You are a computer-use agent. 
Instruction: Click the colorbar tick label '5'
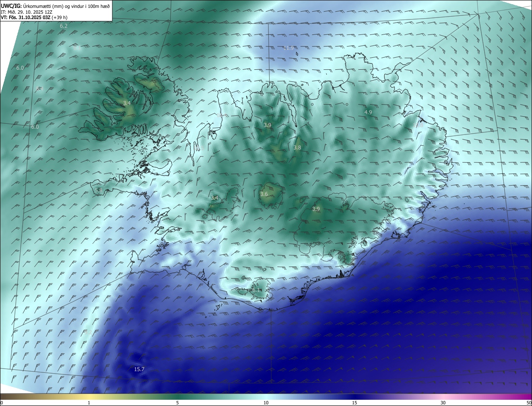[177, 403]
